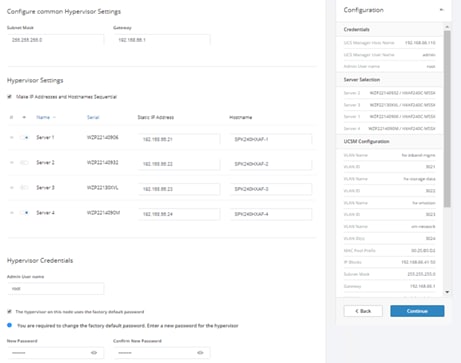
Task: Click the drag handle icon for Server 2
Action: tap(12, 162)
